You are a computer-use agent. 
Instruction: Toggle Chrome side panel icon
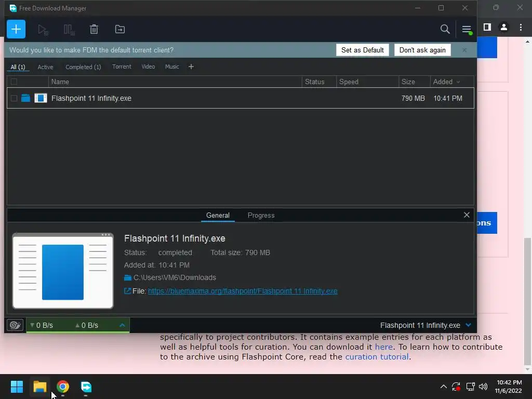(487, 27)
